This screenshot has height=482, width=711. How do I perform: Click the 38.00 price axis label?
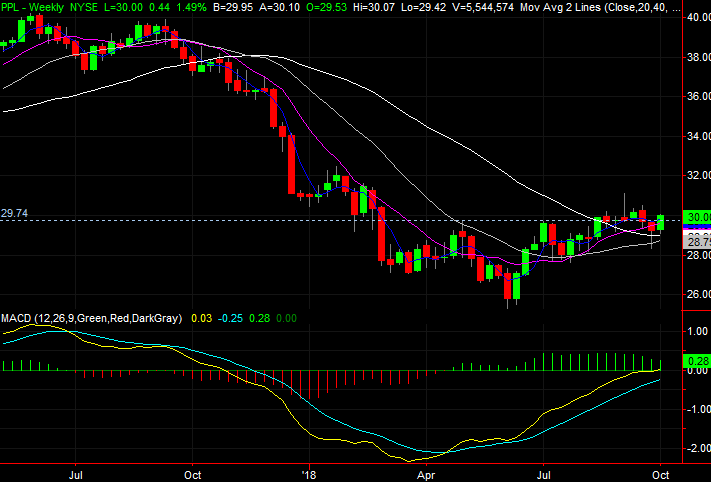698,57
